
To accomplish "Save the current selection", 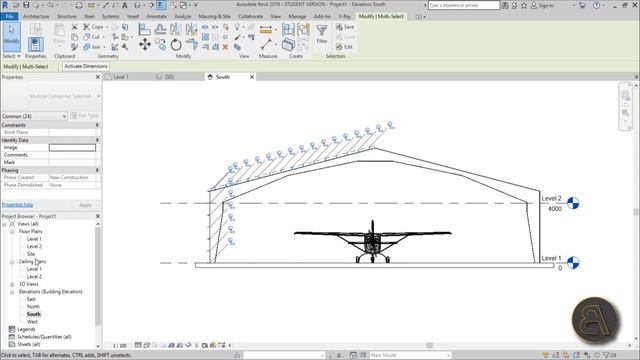I will click(x=345, y=27).
